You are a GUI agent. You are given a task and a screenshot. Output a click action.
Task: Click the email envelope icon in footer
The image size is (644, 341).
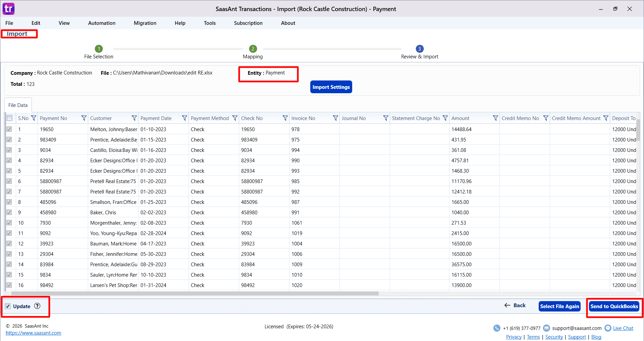(546, 328)
